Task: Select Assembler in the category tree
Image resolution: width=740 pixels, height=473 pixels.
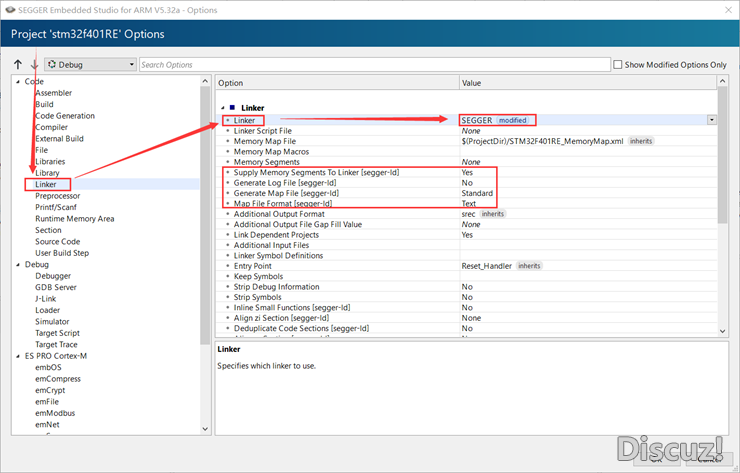Action: [x=53, y=93]
